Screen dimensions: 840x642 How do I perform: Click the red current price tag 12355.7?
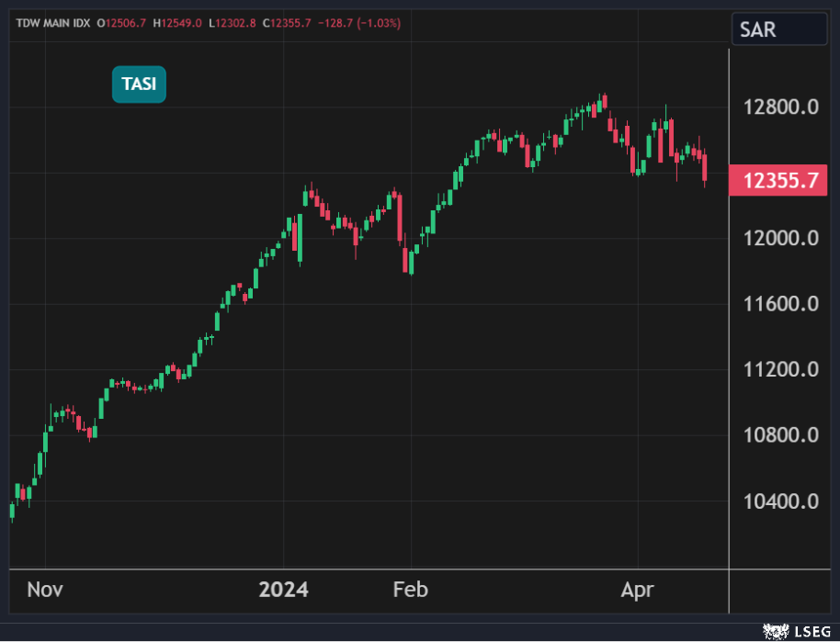click(779, 181)
